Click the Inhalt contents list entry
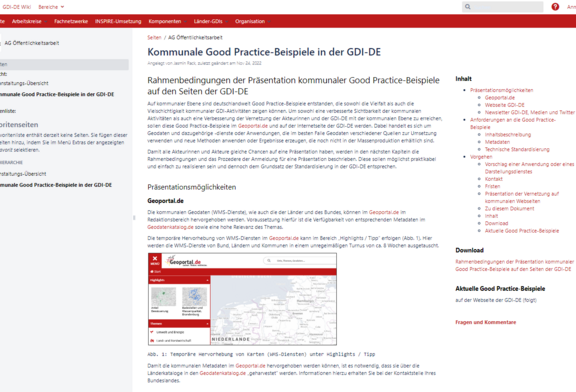Viewport: 576px width, 392px height. (491, 216)
